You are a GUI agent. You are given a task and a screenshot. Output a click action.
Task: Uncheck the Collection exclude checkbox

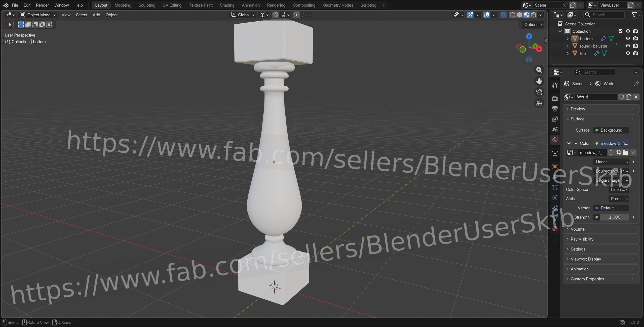pos(620,31)
